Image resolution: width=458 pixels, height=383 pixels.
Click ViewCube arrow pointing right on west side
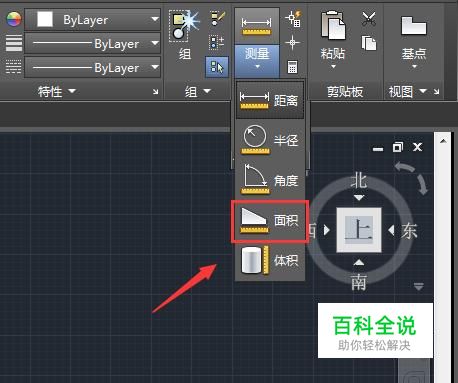pyautogui.click(x=327, y=230)
